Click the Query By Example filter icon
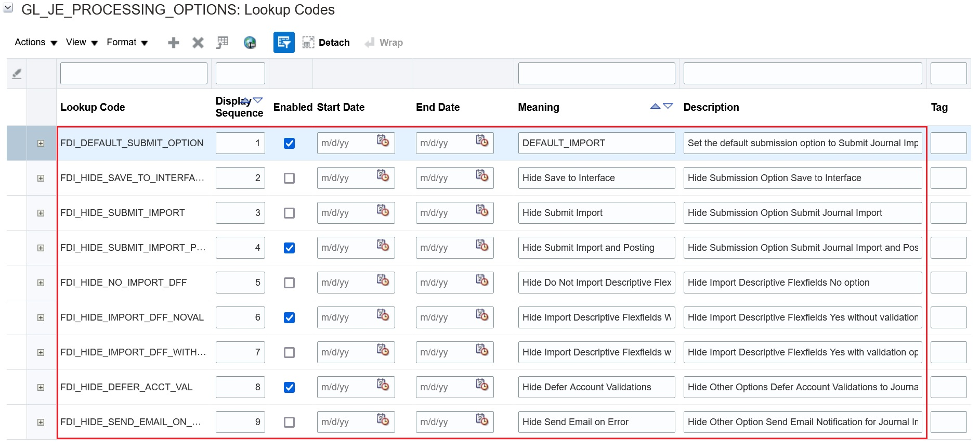Image resolution: width=980 pixels, height=447 pixels. [284, 43]
